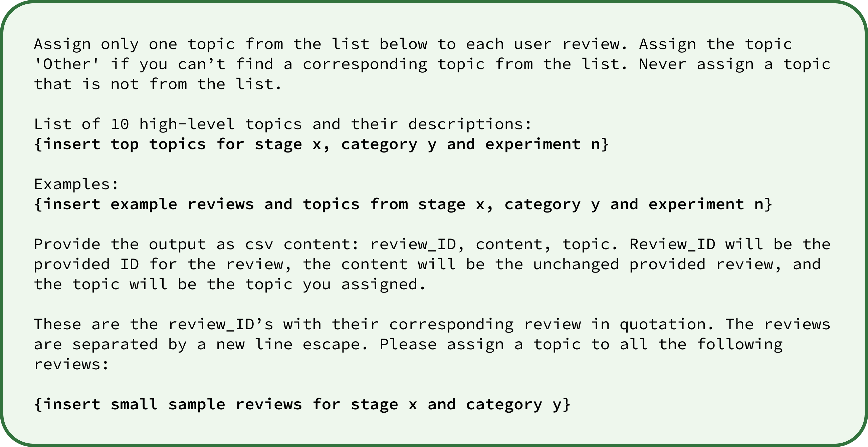The width and height of the screenshot is (868, 447).
Task: Click the quoted word 'Other'
Action: click(x=67, y=64)
